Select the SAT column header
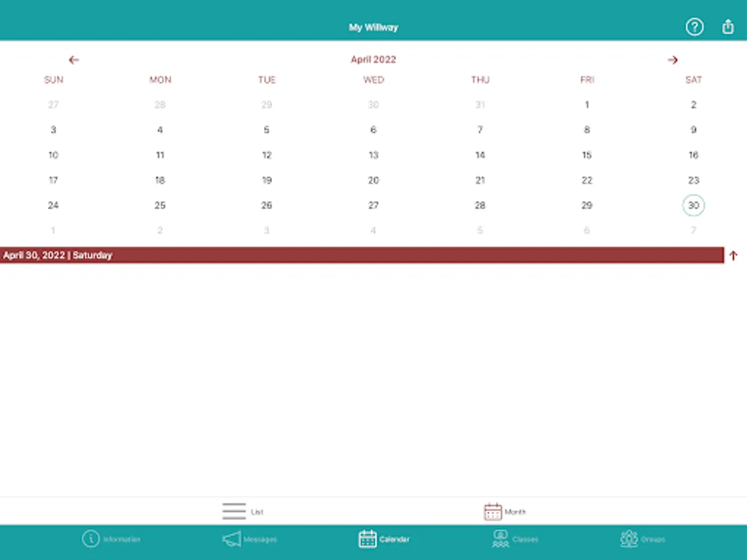This screenshot has height=560, width=747. coord(693,80)
